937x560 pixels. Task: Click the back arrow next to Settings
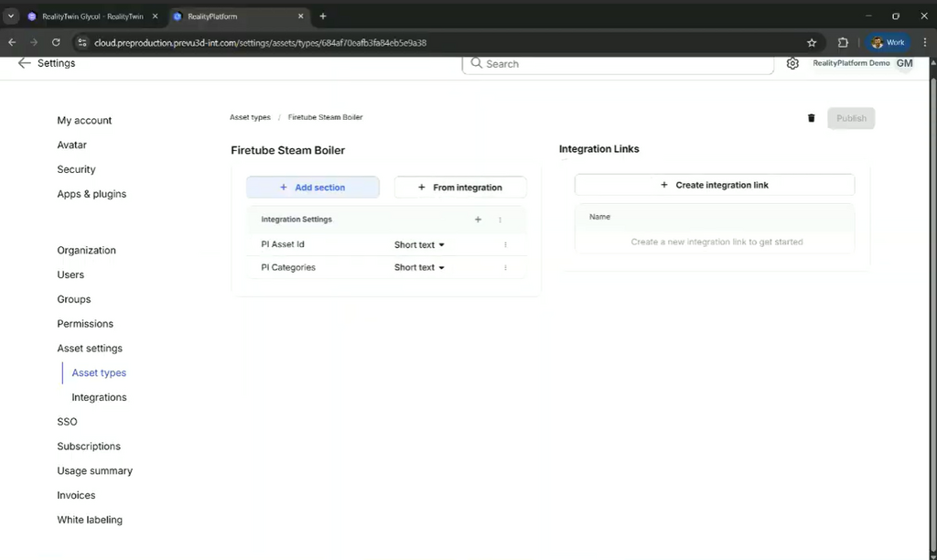coord(24,63)
